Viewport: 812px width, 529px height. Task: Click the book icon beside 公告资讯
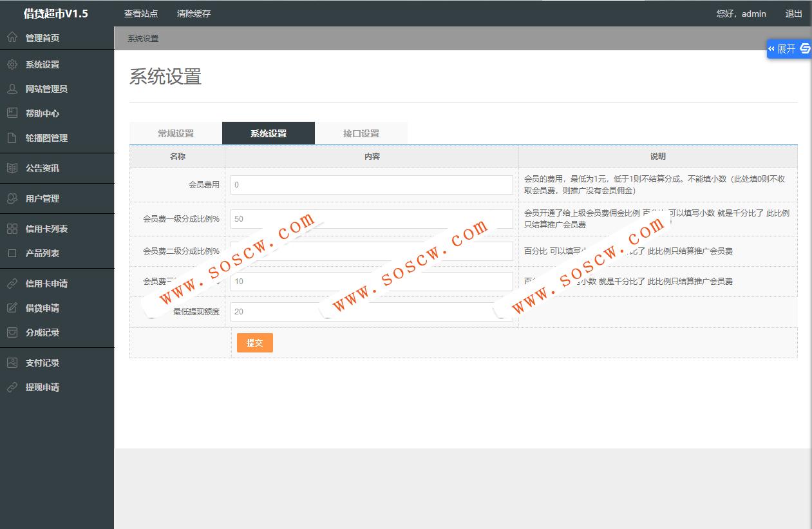pos(12,168)
